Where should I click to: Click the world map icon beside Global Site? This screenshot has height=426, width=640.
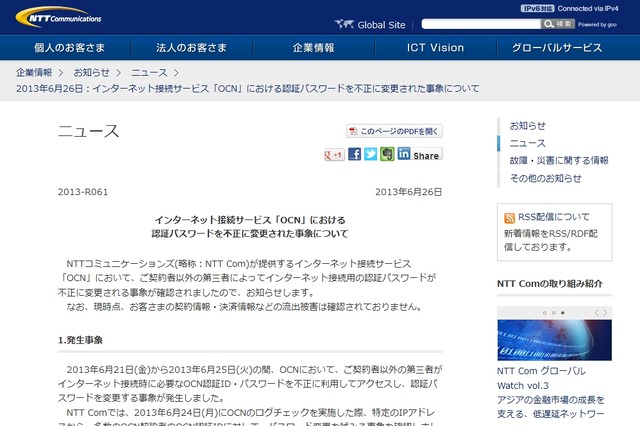(344, 24)
